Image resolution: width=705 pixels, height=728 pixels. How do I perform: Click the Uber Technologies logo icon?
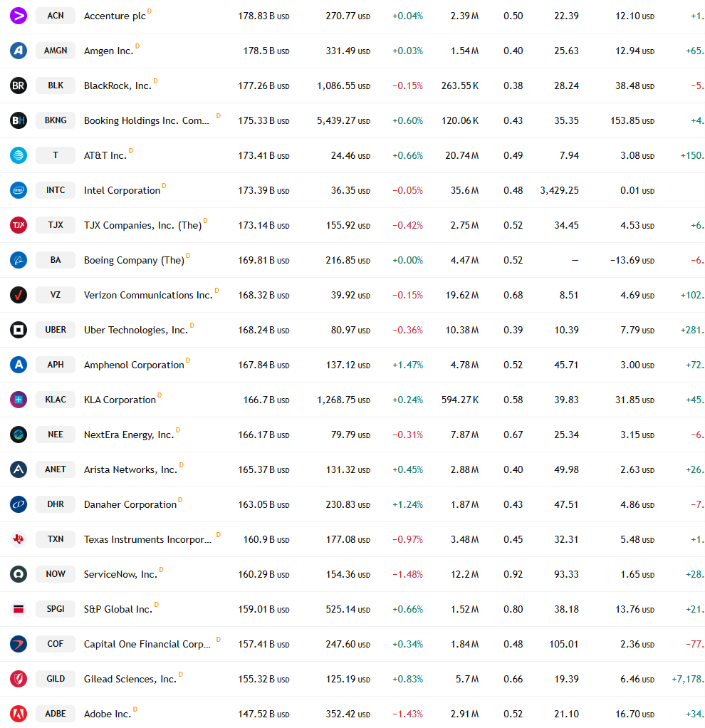[19, 330]
